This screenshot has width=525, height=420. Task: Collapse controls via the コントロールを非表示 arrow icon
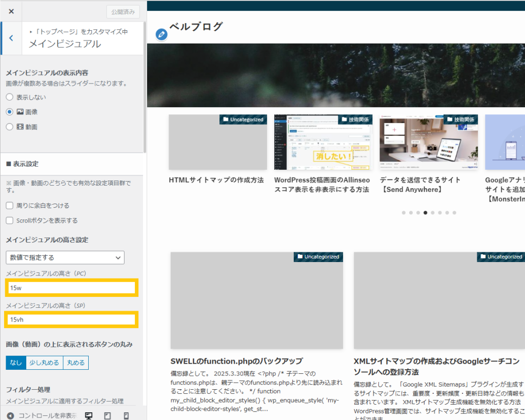click(x=10, y=416)
